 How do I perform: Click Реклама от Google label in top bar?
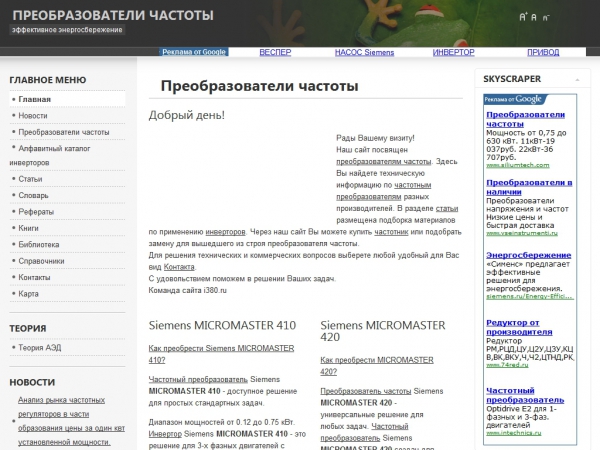point(194,52)
